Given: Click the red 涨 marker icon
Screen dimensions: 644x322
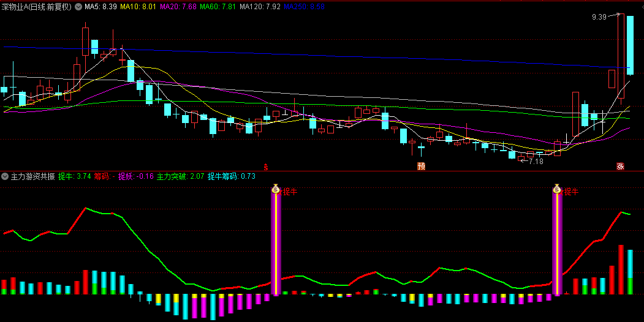Looking at the screenshot, I should (620, 167).
